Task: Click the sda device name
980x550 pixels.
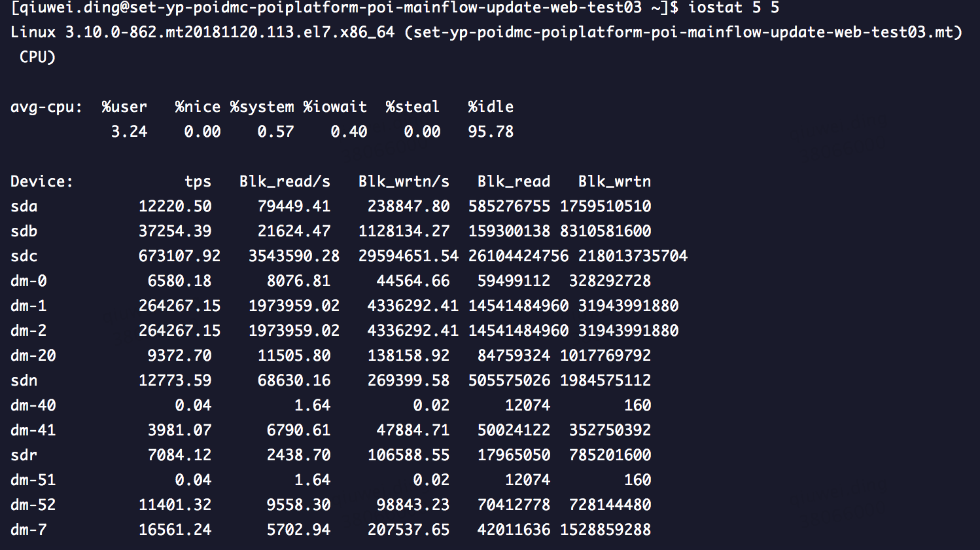Action: 24,206
